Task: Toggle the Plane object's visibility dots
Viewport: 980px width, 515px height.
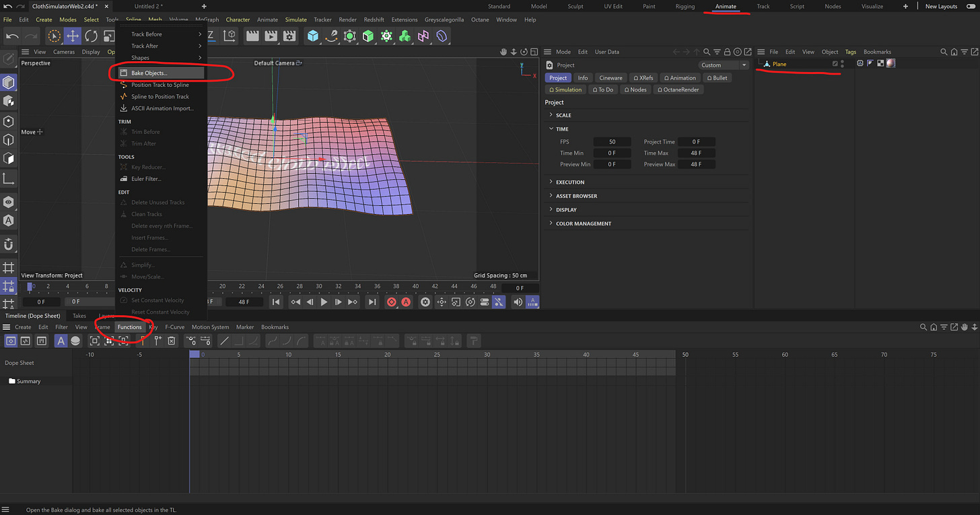Action: coord(842,64)
